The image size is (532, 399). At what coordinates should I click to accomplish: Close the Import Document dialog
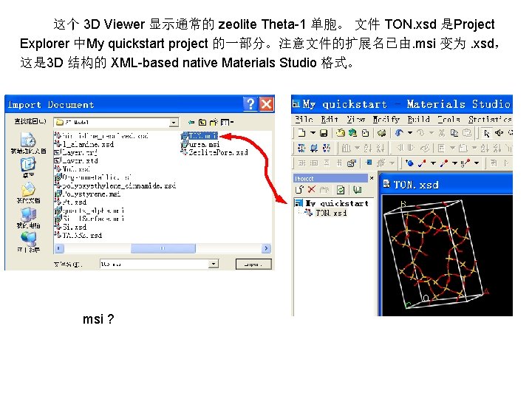[x=266, y=104]
